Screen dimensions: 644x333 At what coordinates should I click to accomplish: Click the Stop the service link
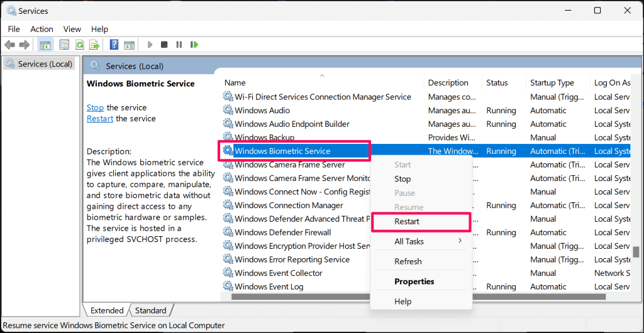tap(95, 107)
